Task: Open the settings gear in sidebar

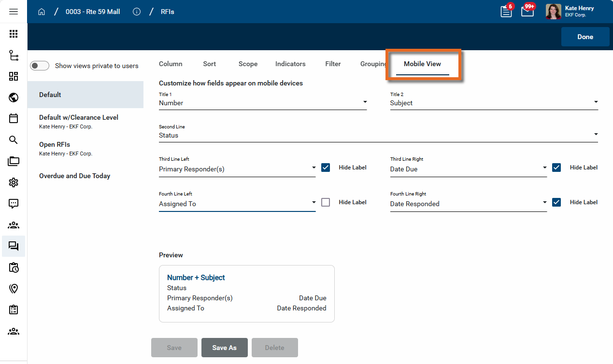Action: click(x=14, y=182)
